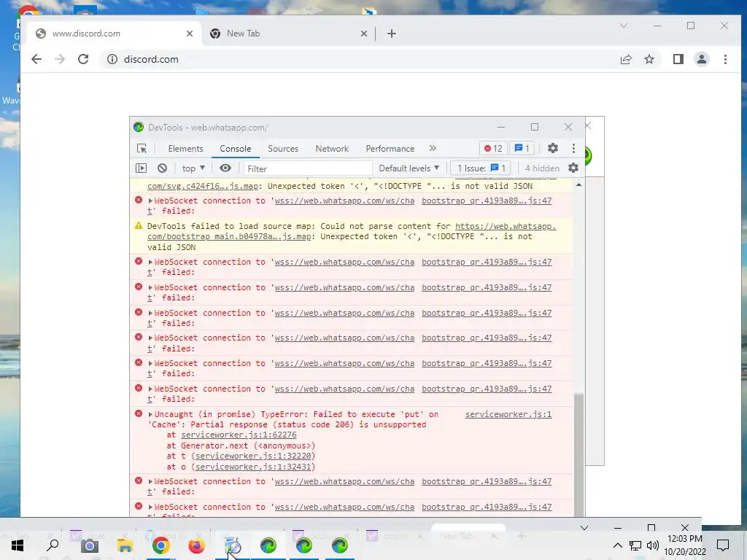The height and width of the screenshot is (560, 747).
Task: Create a live expression using the eye icon
Action: (225, 168)
